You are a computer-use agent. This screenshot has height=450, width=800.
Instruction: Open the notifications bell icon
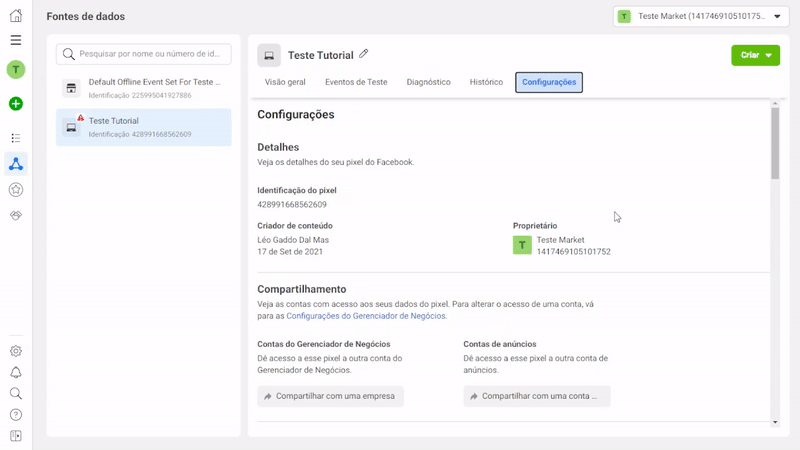click(x=15, y=373)
